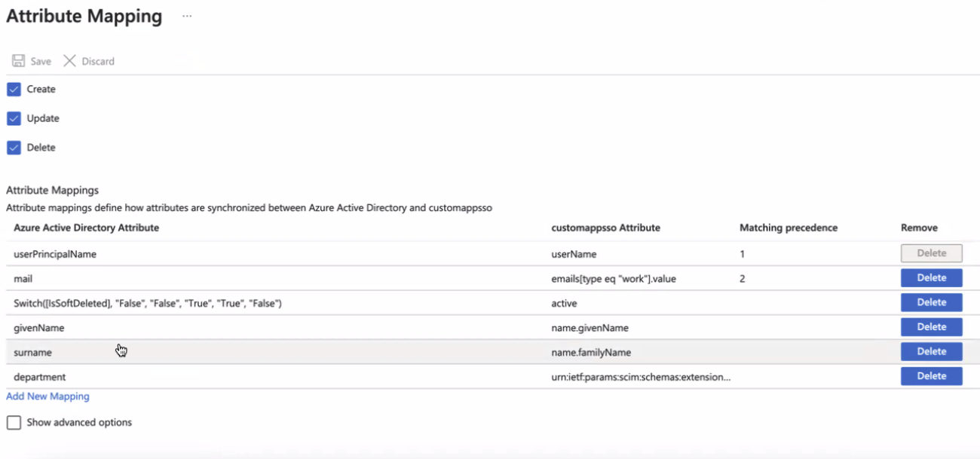Click the Save disk icon
This screenshot has height=459, width=980.
tap(18, 61)
